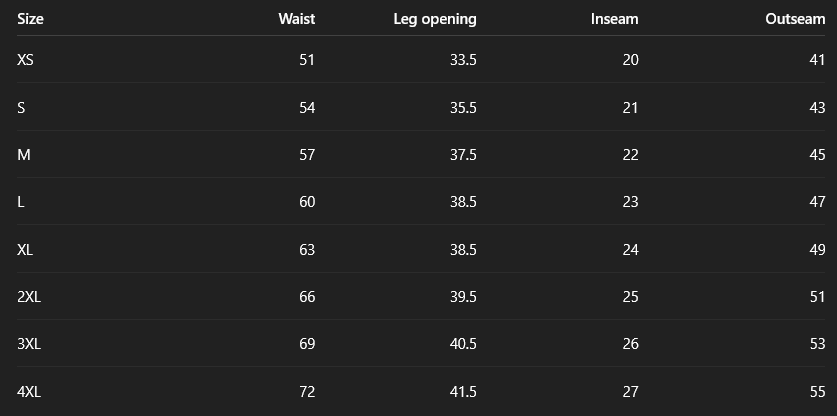The height and width of the screenshot is (416, 837).
Task: Click the L size row label
Action: pos(21,202)
